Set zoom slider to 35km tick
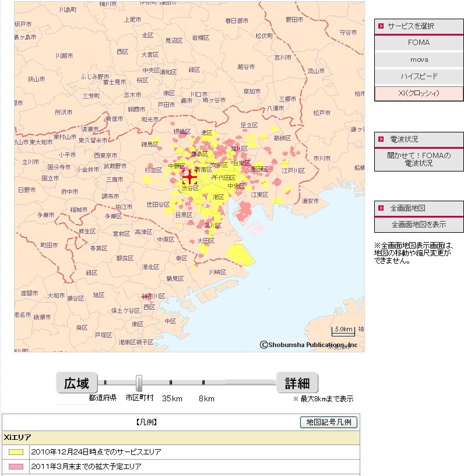Screen dimensions: 464x476 [x=171, y=383]
